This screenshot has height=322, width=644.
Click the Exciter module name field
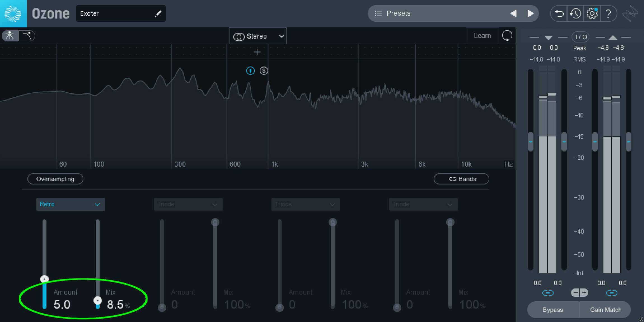[121, 13]
